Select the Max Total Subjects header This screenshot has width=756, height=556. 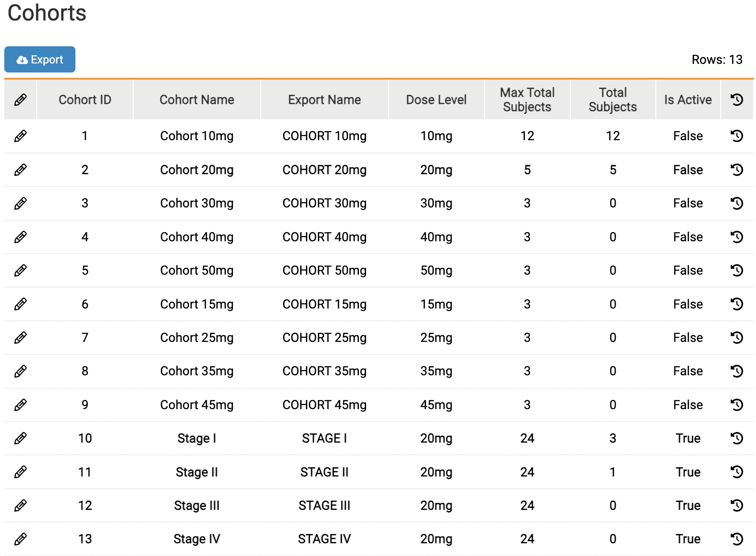(527, 100)
